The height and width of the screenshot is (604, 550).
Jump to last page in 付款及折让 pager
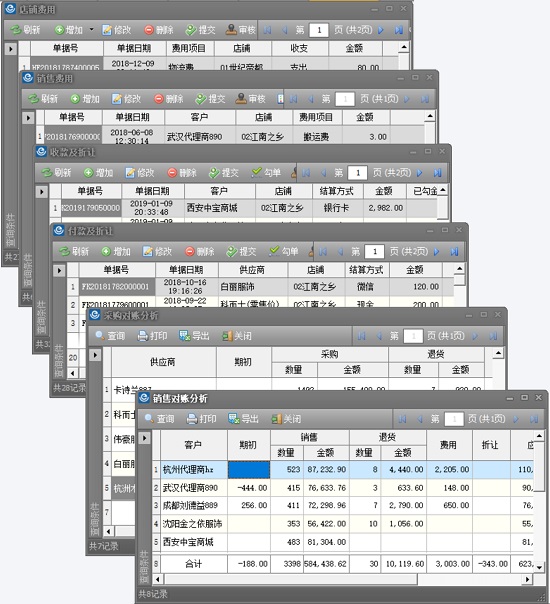(454, 252)
